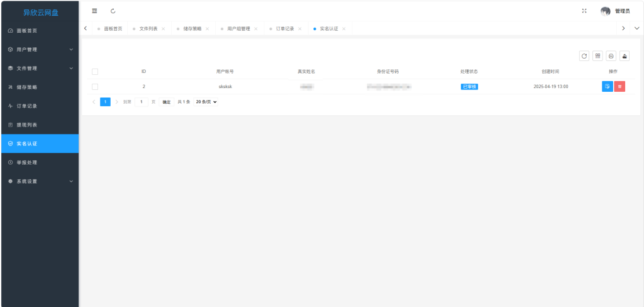
Task: Toggle fullscreen with the expand icon
Action: [584, 11]
